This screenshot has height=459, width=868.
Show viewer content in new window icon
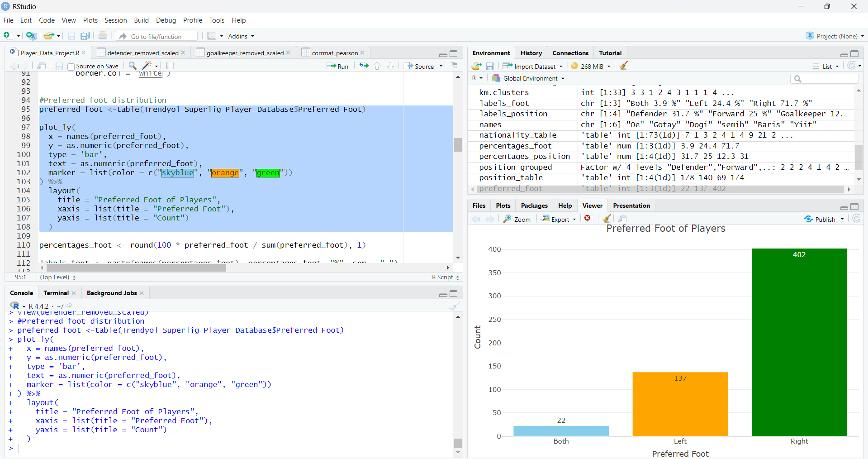[622, 219]
